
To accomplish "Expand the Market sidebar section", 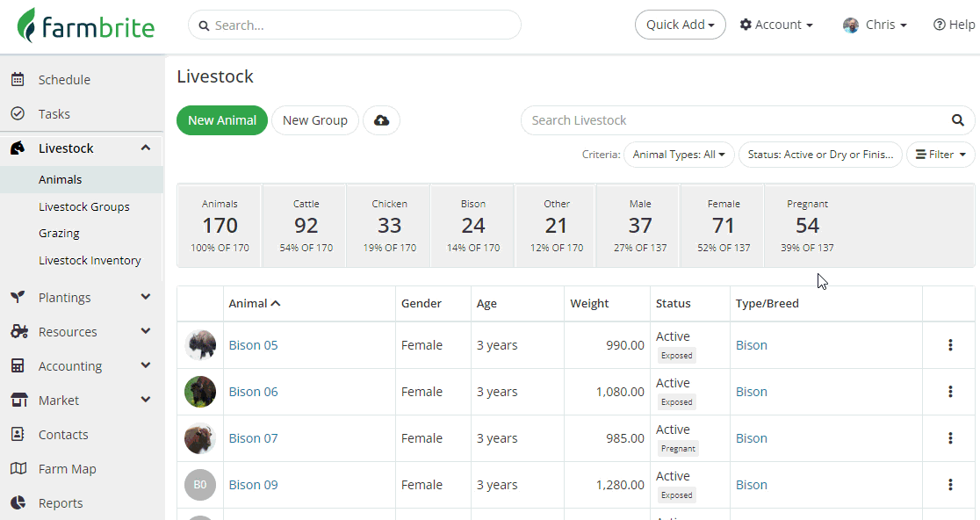I will tap(146, 400).
